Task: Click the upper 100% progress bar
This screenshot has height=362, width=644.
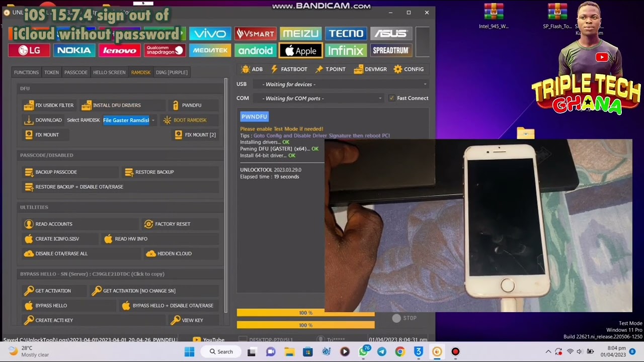Action: tap(305, 313)
